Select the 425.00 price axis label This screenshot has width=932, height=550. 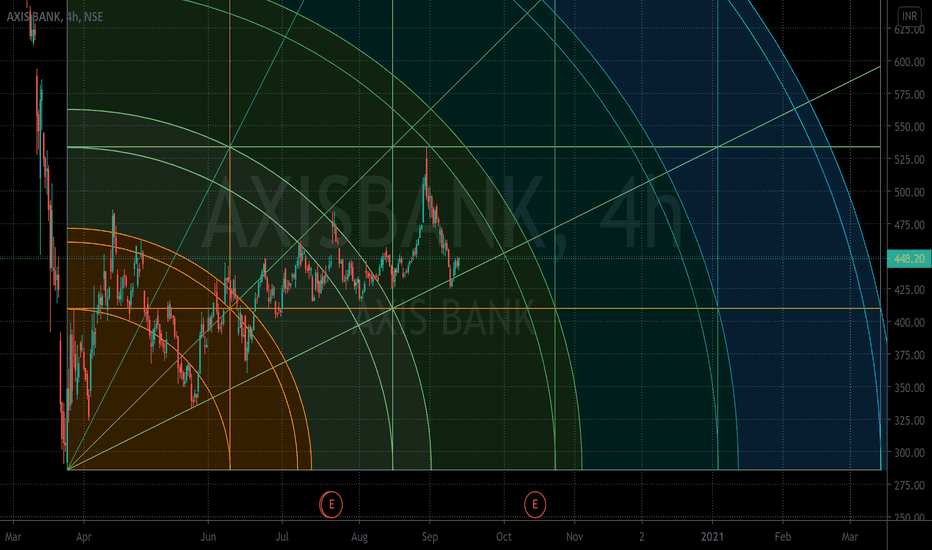[x=909, y=290]
